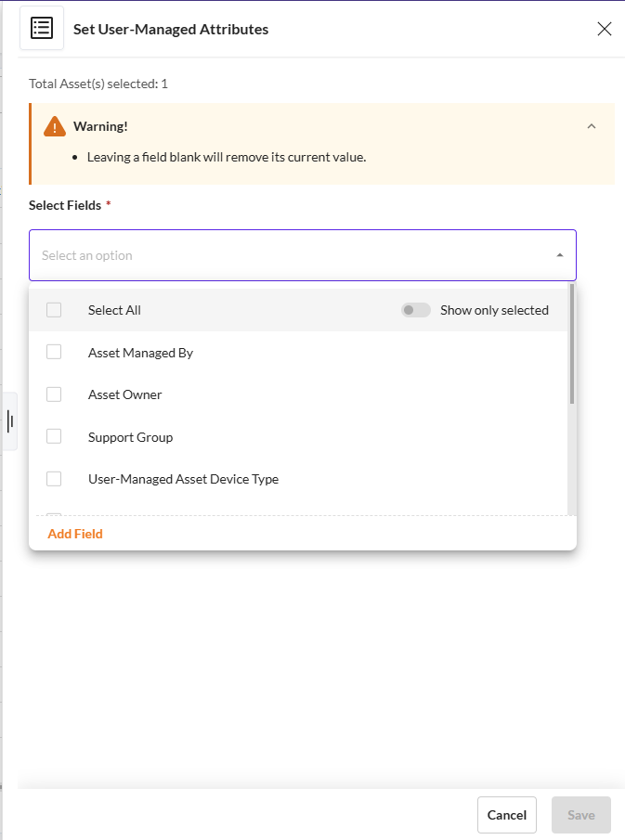Click the Support Group option text

point(130,437)
